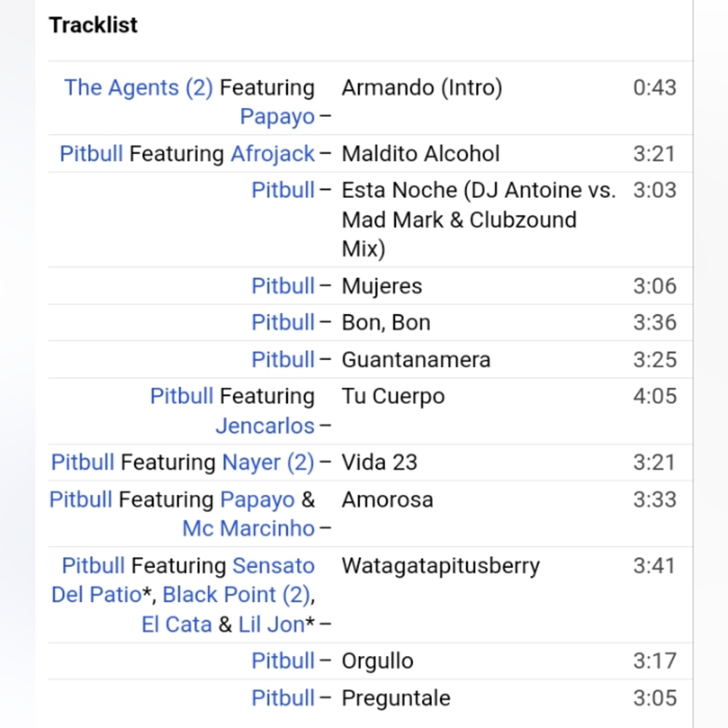This screenshot has width=728, height=728.
Task: Open the Papayo link in Armando track
Action: (277, 116)
